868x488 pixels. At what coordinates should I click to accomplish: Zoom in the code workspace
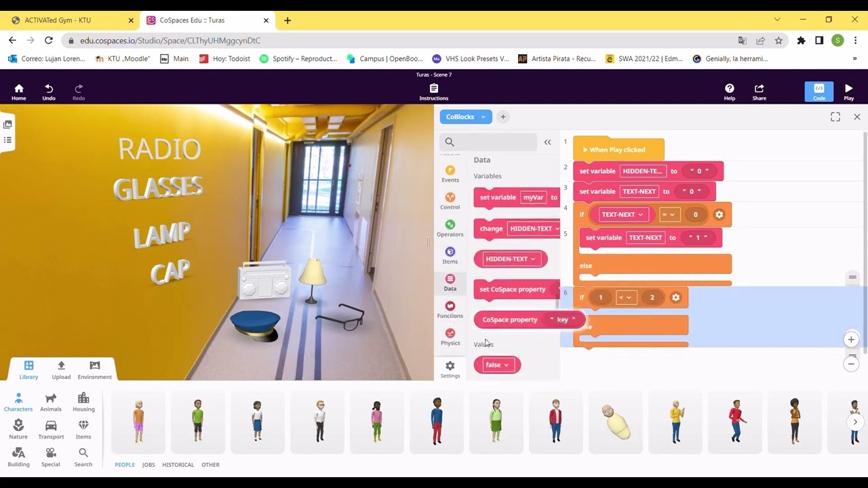tap(852, 340)
